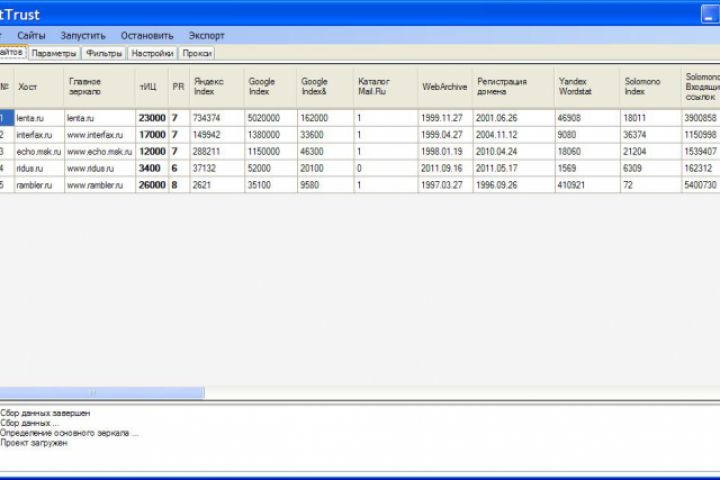Click the тИЦ value 26000
The width and height of the screenshot is (720, 480).
coord(152,185)
